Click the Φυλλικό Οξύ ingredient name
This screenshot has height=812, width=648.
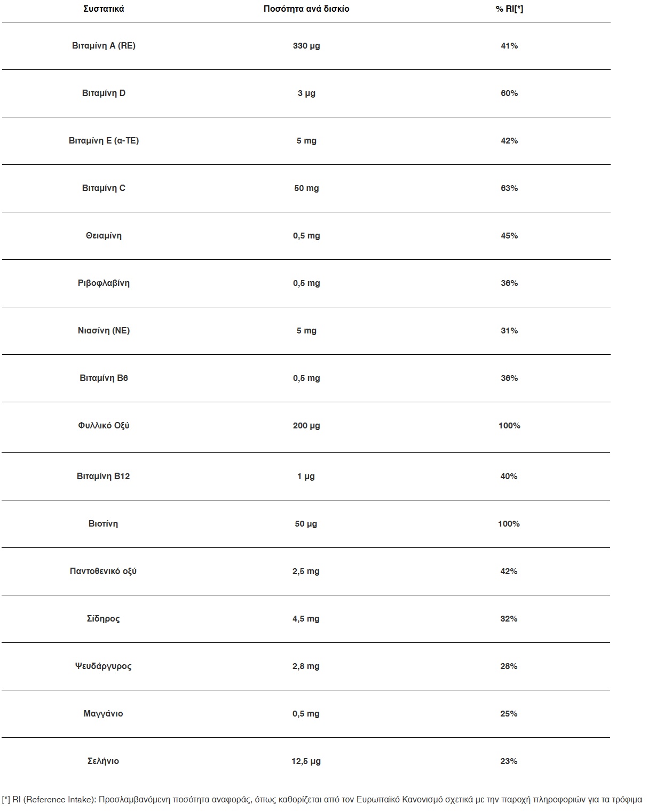pyautogui.click(x=104, y=426)
